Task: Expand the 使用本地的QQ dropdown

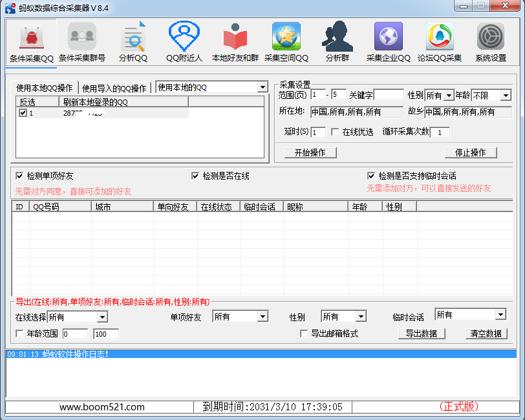Action: (263, 87)
